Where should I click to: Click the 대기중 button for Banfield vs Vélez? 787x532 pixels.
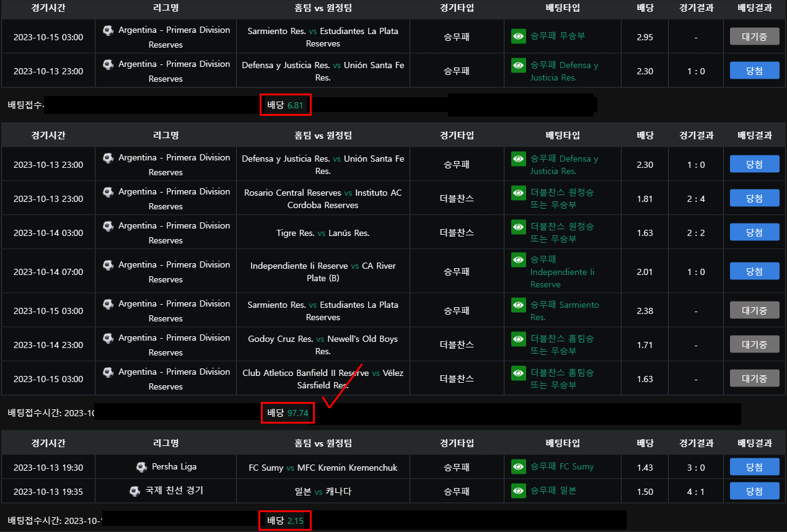[x=754, y=378]
